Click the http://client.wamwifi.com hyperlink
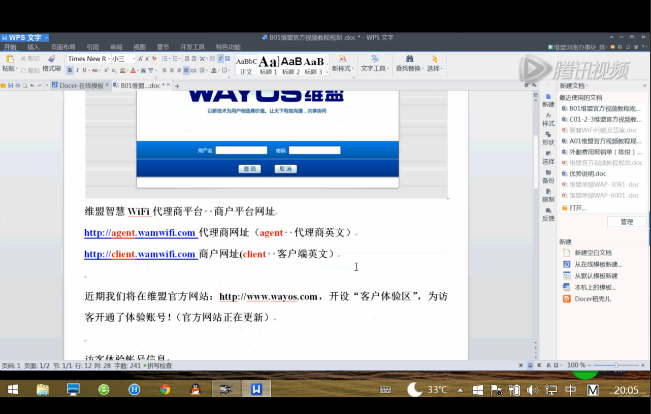Screen dimensions: 651x414 click(x=140, y=254)
